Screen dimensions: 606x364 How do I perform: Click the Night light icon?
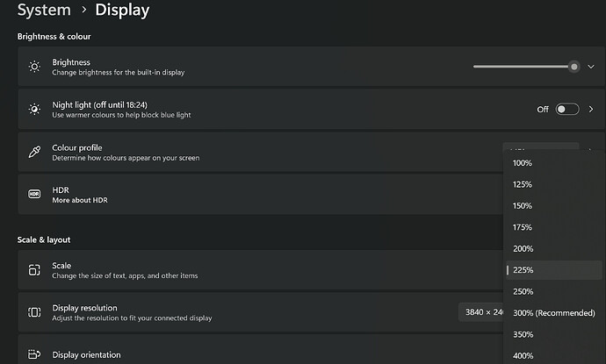34,110
